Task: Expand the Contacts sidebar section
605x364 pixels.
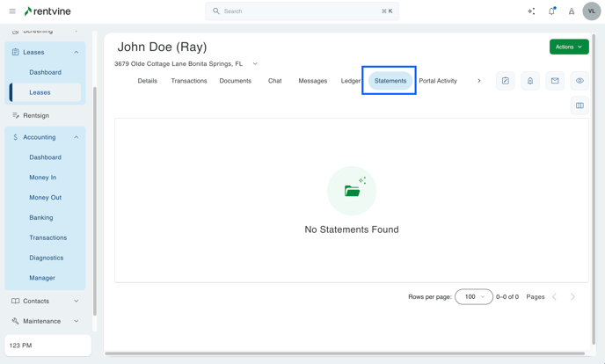Action: 77,301
